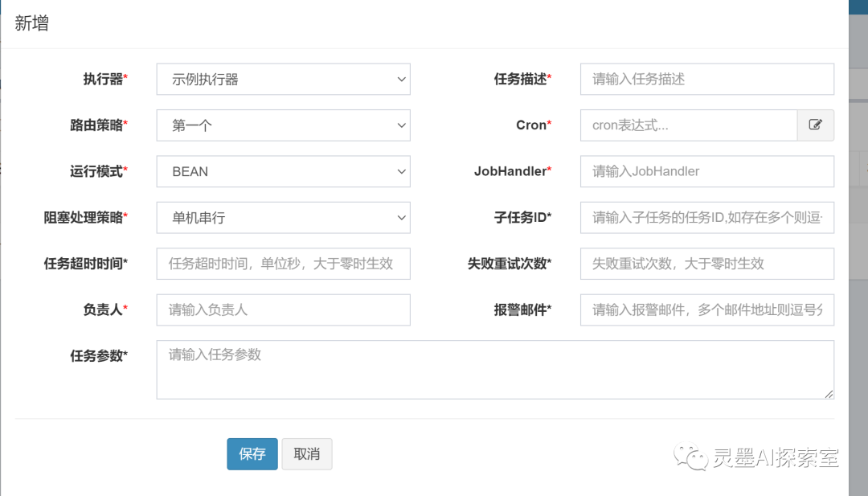The width and height of the screenshot is (868, 496).
Task: Click the 负责人 input field
Action: click(283, 309)
